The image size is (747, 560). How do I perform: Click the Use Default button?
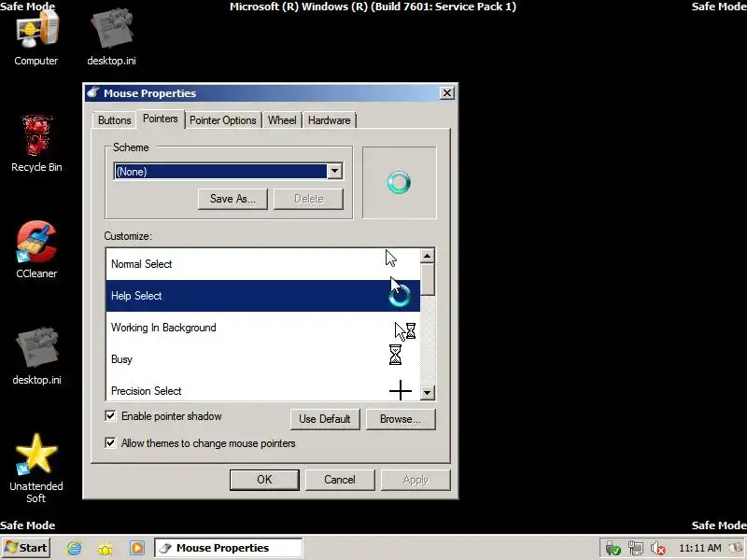tap(325, 419)
